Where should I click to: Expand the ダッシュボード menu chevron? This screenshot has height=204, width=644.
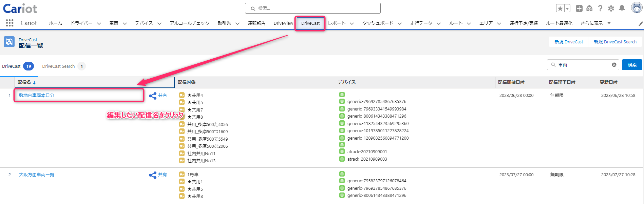click(x=400, y=23)
